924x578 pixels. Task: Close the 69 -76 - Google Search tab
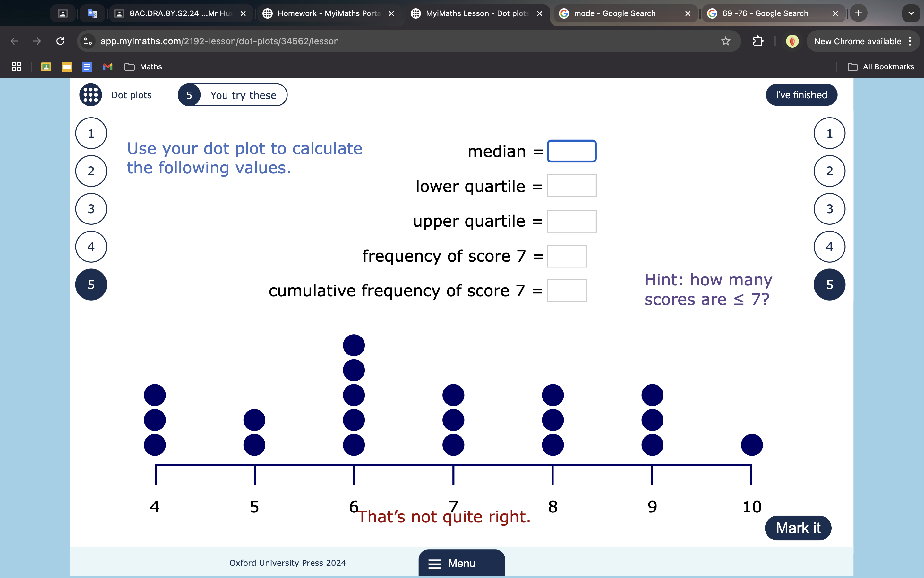835,13
